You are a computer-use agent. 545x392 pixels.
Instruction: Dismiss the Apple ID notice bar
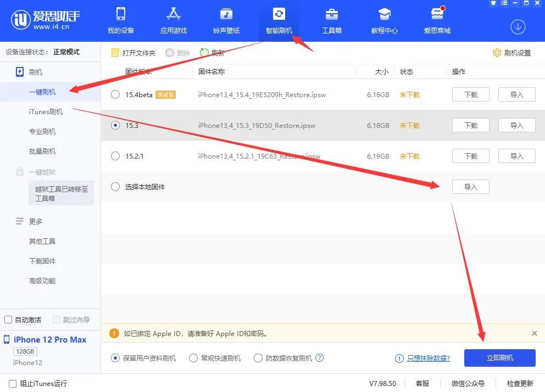pyautogui.click(x=533, y=333)
